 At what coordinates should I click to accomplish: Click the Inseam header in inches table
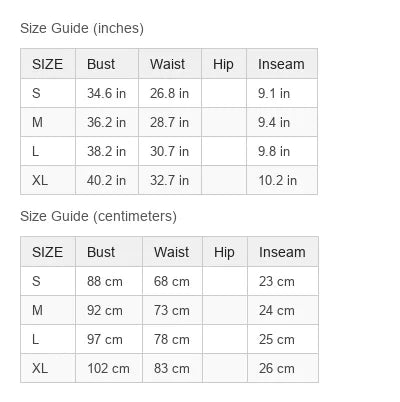click(282, 64)
